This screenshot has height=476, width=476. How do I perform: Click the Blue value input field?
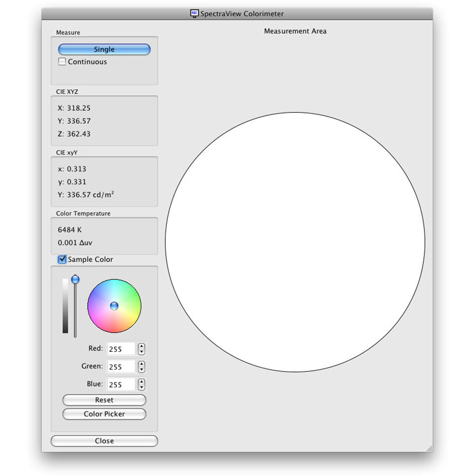coord(121,384)
